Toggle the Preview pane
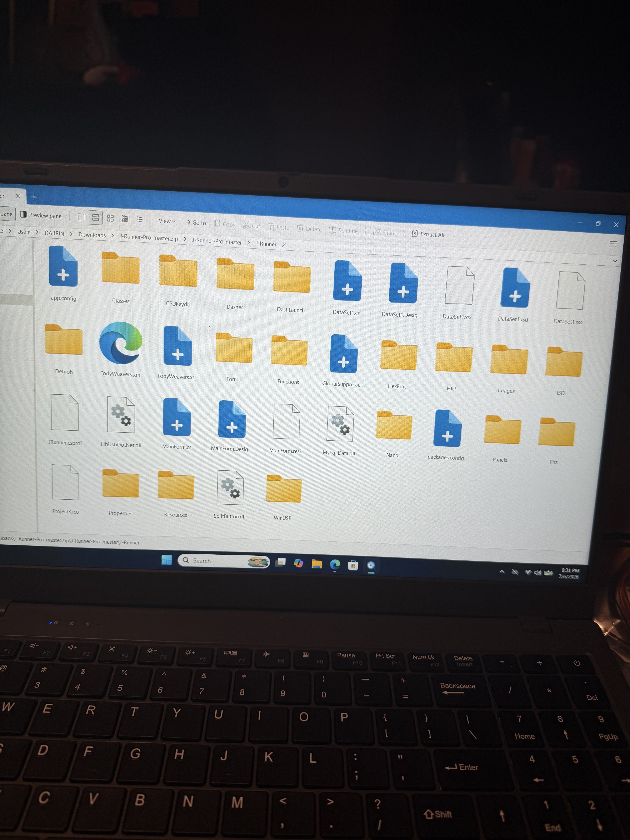630x840 pixels. coord(41,215)
